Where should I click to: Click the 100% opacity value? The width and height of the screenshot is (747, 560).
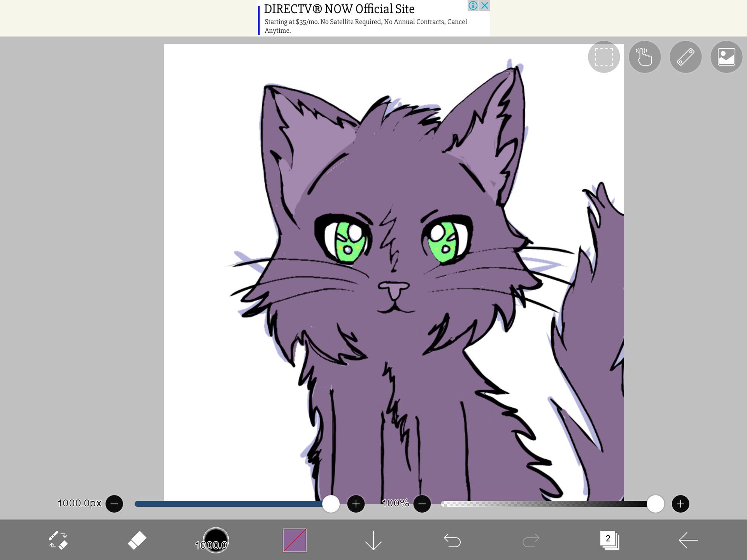pos(396,503)
